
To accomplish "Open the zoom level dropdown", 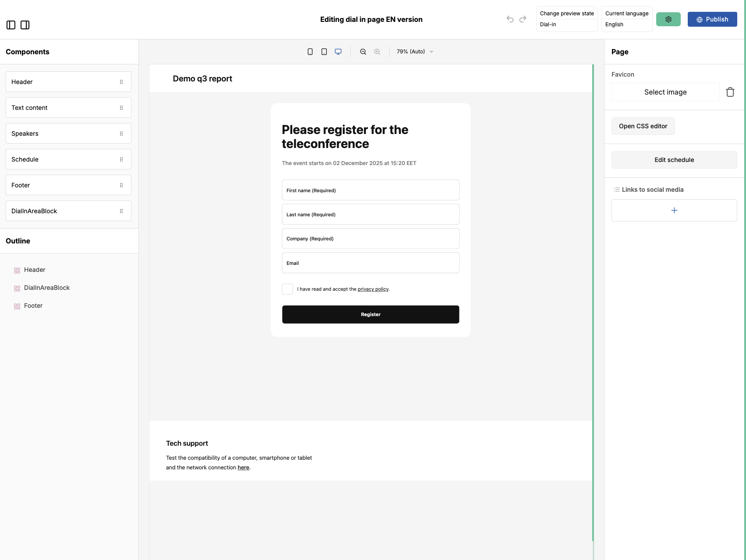I will coord(414,51).
